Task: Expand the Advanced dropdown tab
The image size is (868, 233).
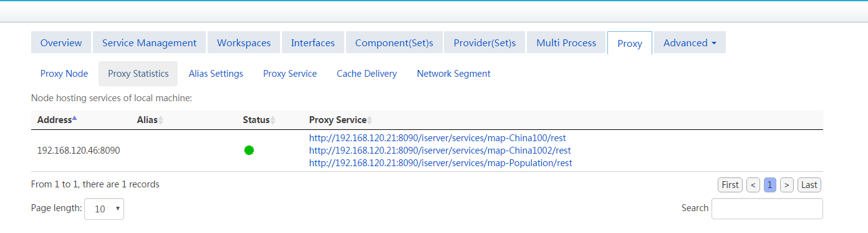Action: coord(690,42)
